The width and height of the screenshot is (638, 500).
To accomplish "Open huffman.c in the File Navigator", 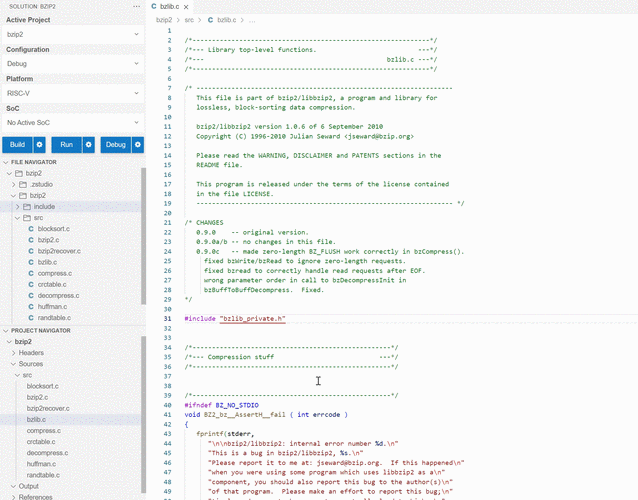I will pos(53,306).
